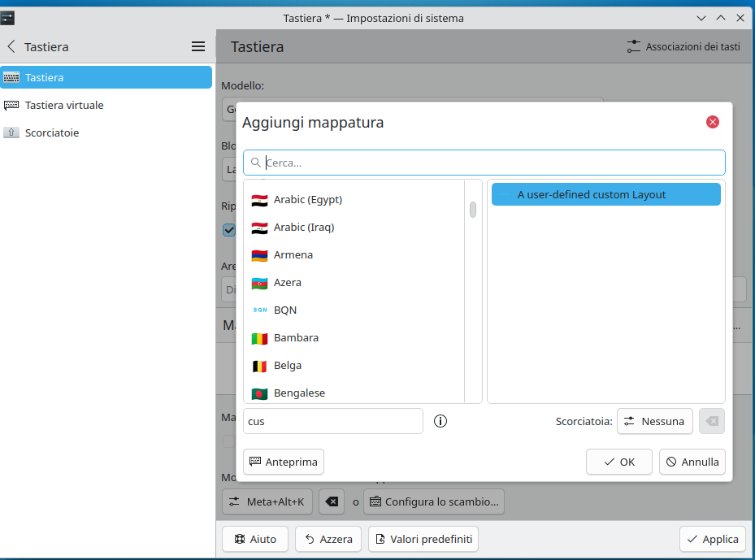Select BQN layout entry
This screenshot has width=755, height=560.
(354, 310)
